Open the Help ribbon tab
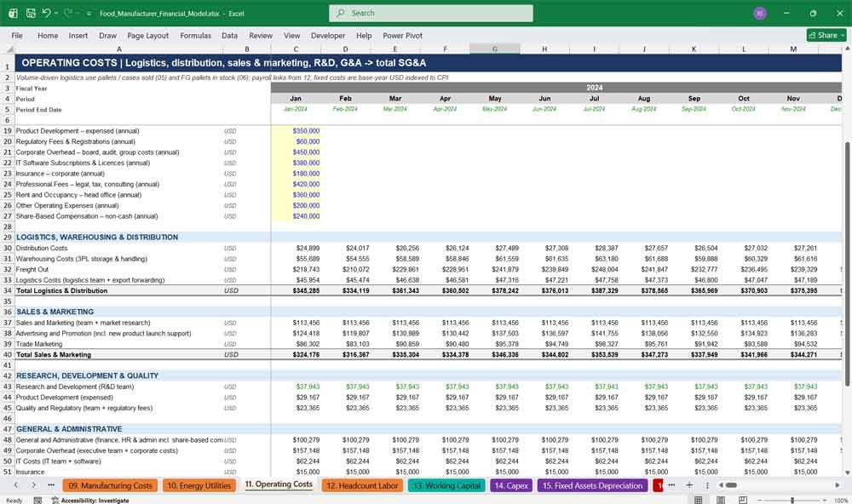 (364, 35)
